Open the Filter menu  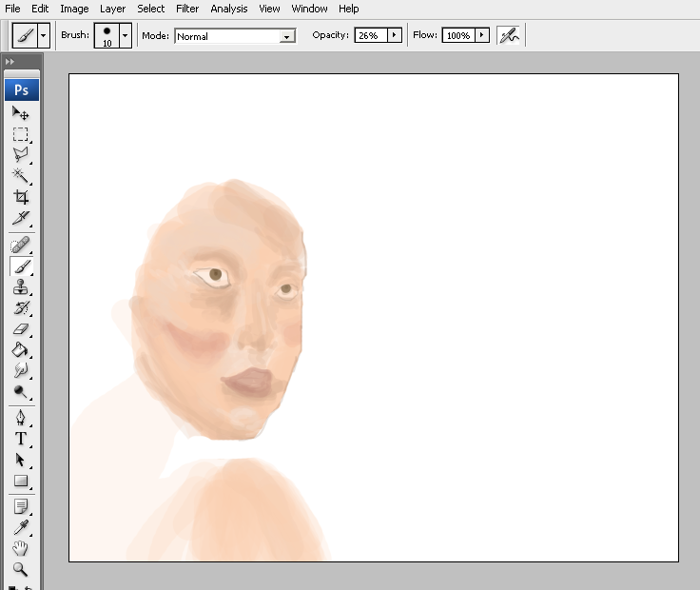pos(187,9)
